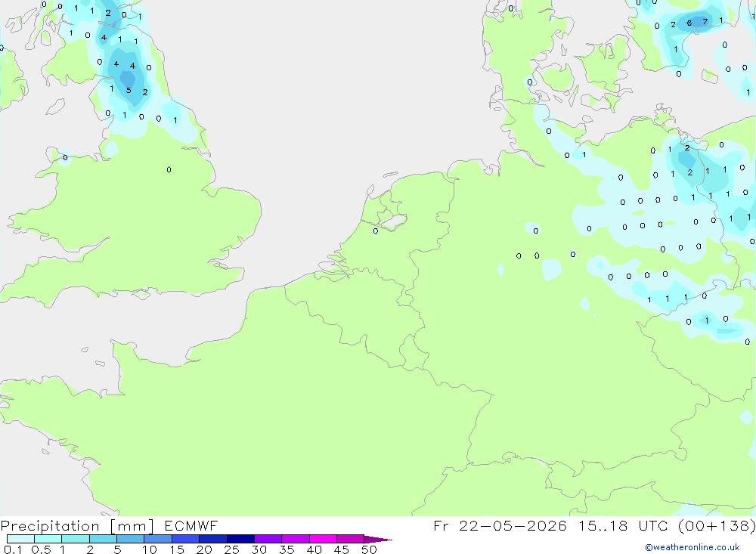Select the 35–40 mm violet legend swatch
The height and width of the screenshot is (554, 756).
296,539
